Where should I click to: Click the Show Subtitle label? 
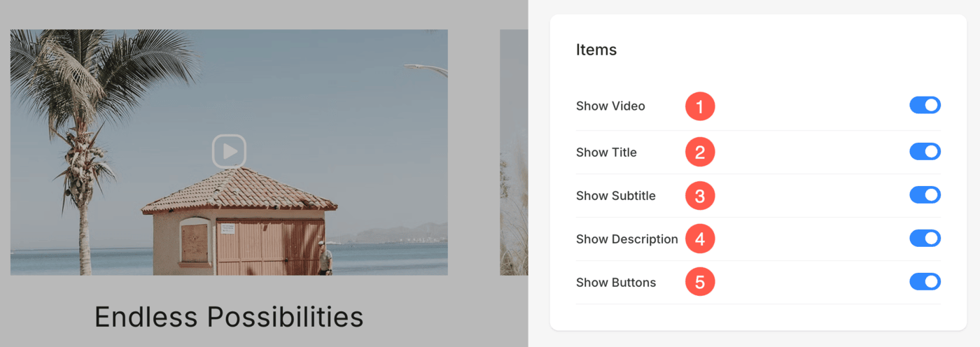pyautogui.click(x=616, y=196)
